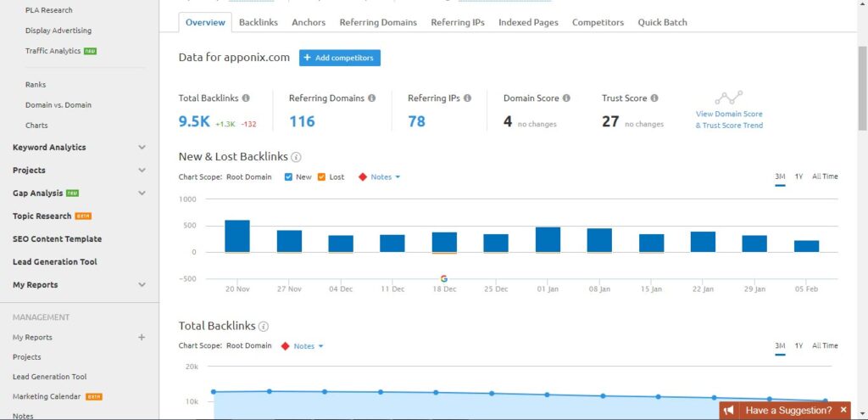This screenshot has width=868, height=420.
Task: Expand Projects section in sidebar
Action: pyautogui.click(x=142, y=170)
